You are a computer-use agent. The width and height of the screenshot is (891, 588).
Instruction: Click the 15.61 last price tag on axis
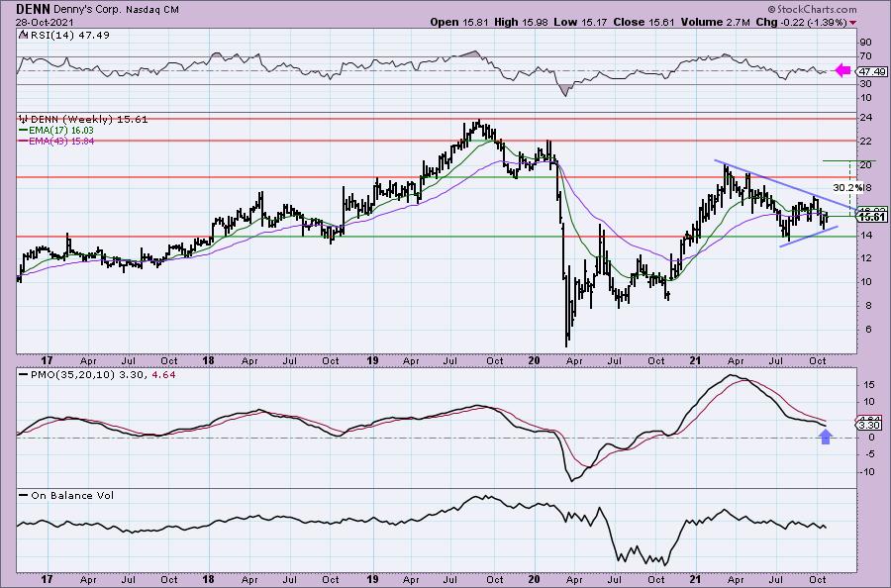point(871,217)
